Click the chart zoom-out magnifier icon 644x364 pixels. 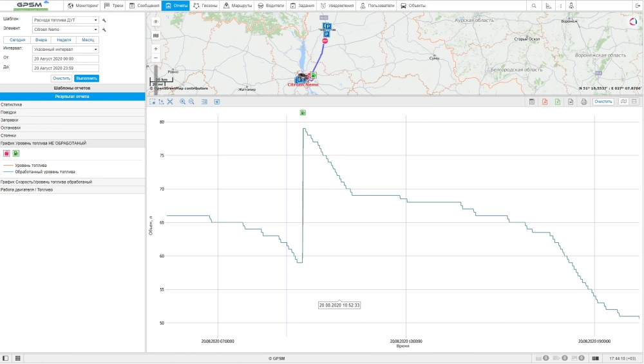click(191, 102)
